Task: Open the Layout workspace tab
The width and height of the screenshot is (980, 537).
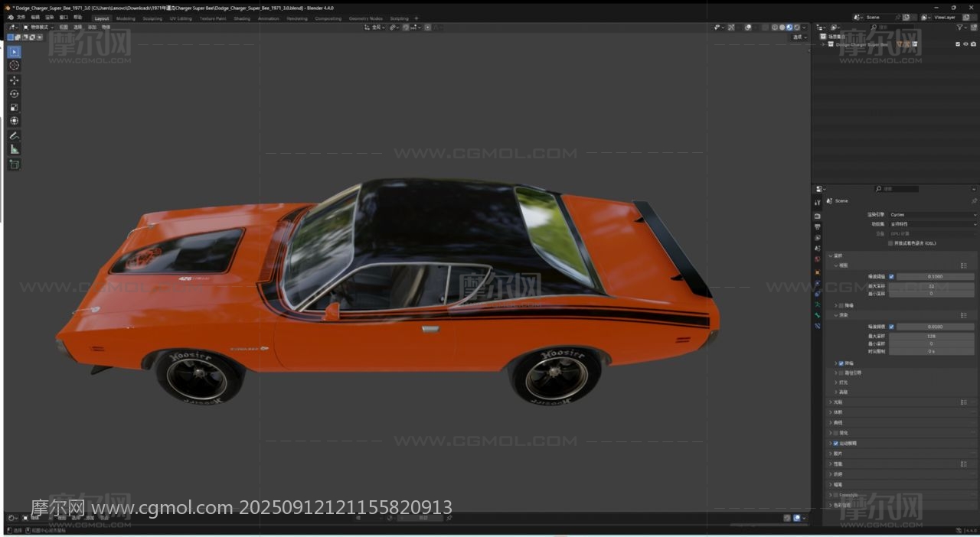Action: (x=102, y=18)
